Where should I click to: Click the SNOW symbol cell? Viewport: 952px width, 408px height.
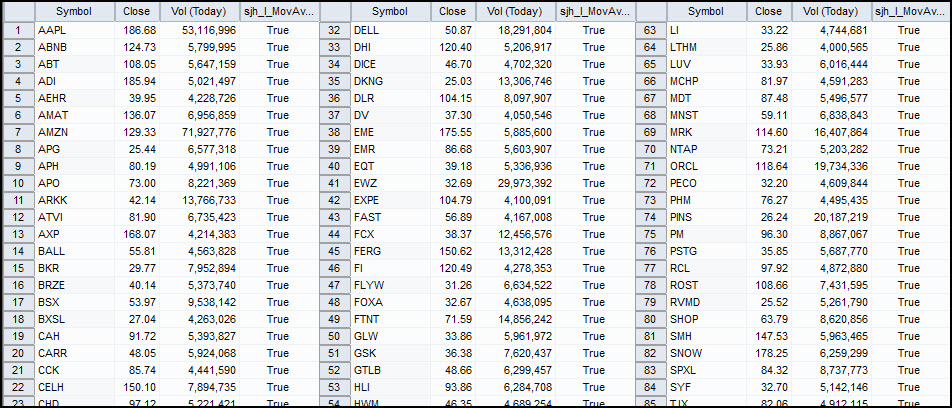[707, 353]
